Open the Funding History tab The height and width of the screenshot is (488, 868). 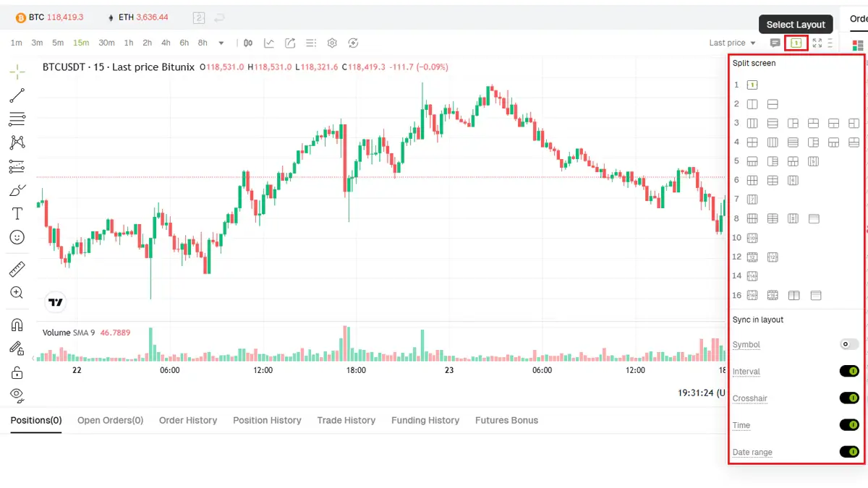(425, 420)
